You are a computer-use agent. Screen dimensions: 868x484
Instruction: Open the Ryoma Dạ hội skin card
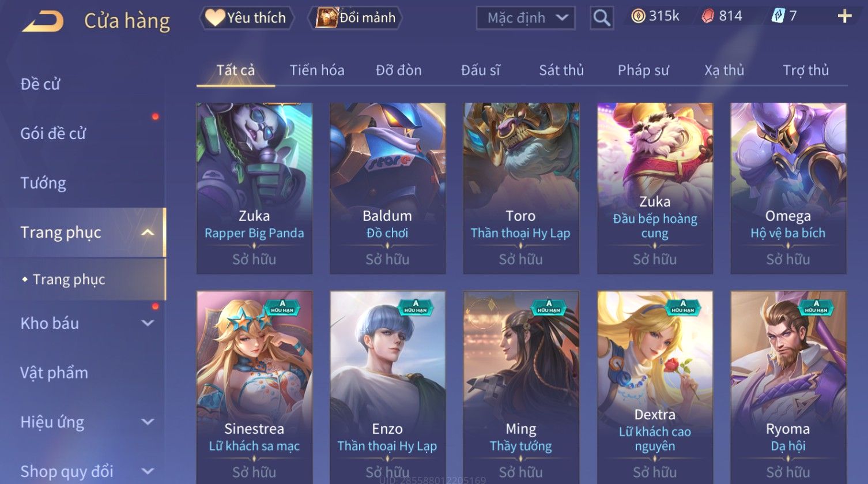788,388
